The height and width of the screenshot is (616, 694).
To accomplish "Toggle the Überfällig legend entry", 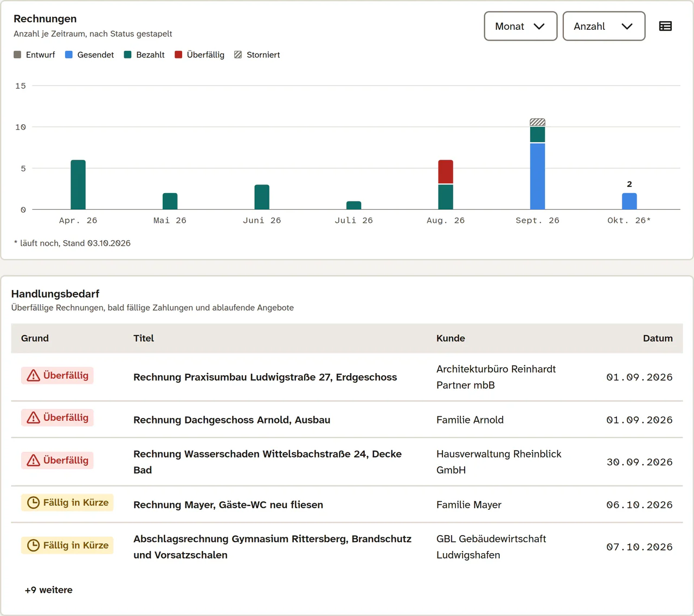I will coord(200,55).
